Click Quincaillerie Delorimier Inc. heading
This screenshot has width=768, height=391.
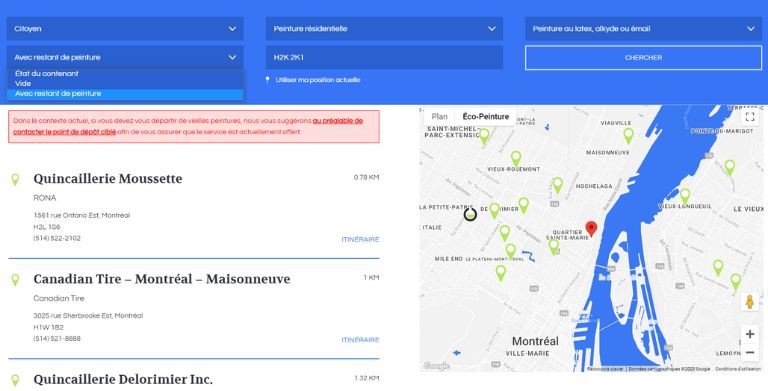point(123,379)
